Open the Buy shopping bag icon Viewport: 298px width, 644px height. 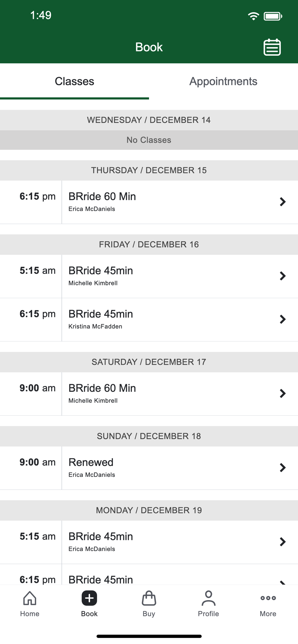pyautogui.click(x=149, y=598)
